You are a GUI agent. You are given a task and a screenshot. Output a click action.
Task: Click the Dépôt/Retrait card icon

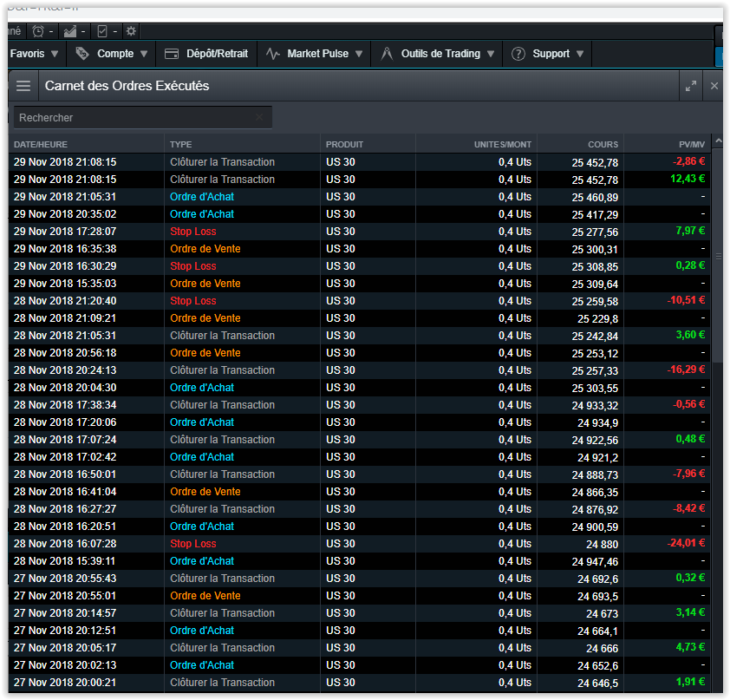pos(172,54)
